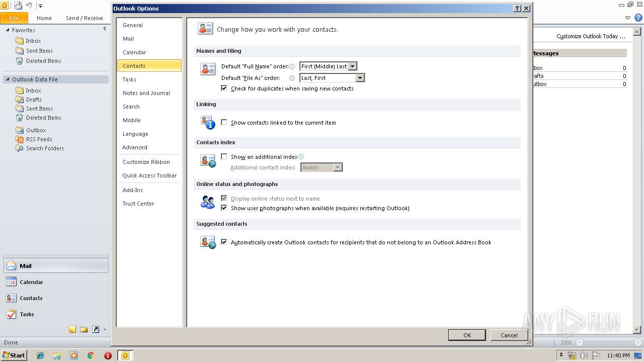This screenshot has height=362, width=644.
Task: Click the Deleted Items icon under Favorites
Action: point(20,61)
